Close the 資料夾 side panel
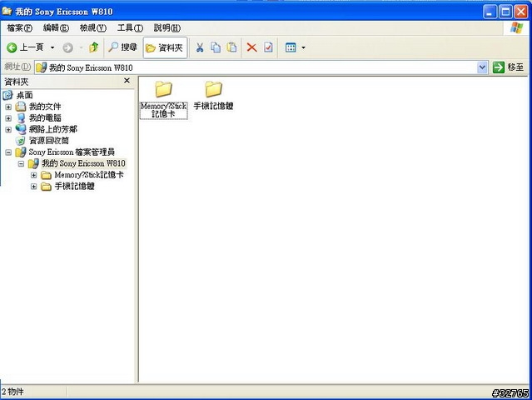The image size is (532, 400). tap(127, 81)
